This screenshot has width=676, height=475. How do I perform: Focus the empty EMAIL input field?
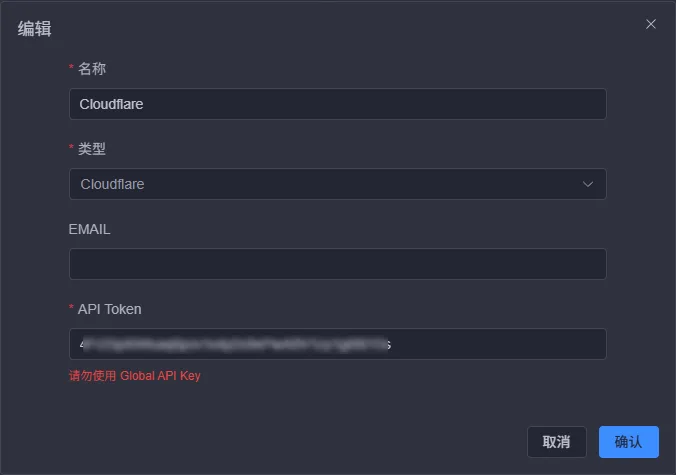click(x=337, y=264)
